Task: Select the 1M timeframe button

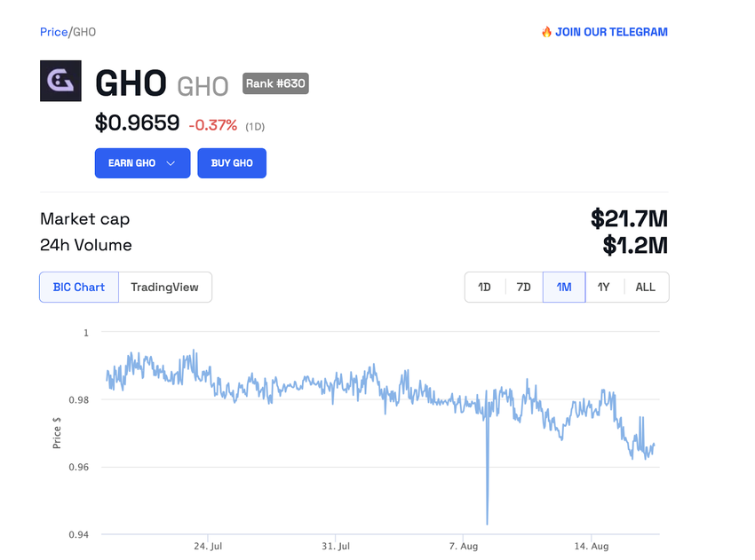Action: (564, 287)
